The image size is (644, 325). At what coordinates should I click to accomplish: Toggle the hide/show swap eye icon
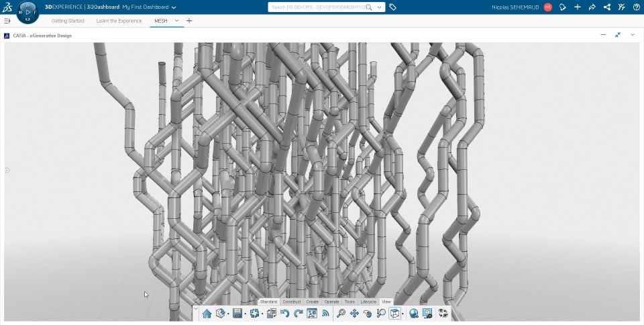[x=443, y=314]
